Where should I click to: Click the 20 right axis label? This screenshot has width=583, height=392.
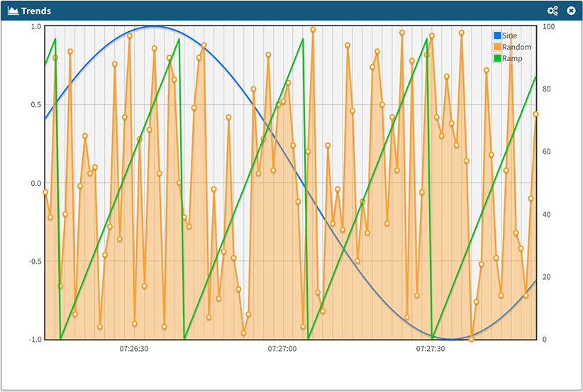coord(546,277)
